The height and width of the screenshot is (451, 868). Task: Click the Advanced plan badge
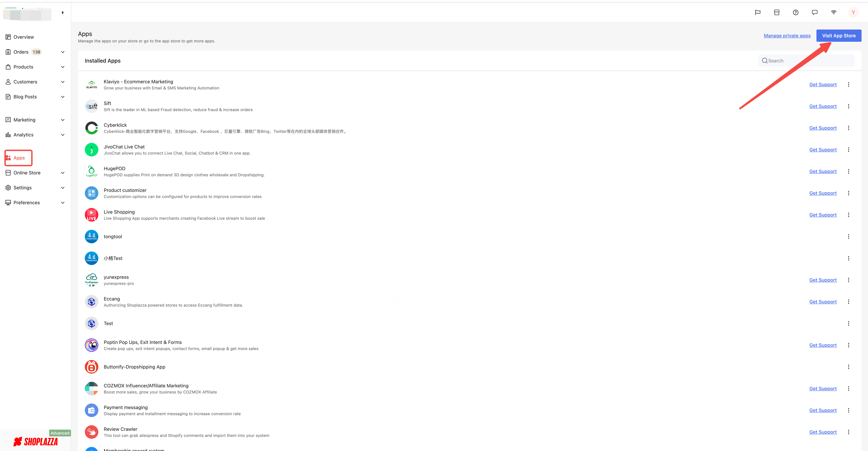tap(60, 433)
